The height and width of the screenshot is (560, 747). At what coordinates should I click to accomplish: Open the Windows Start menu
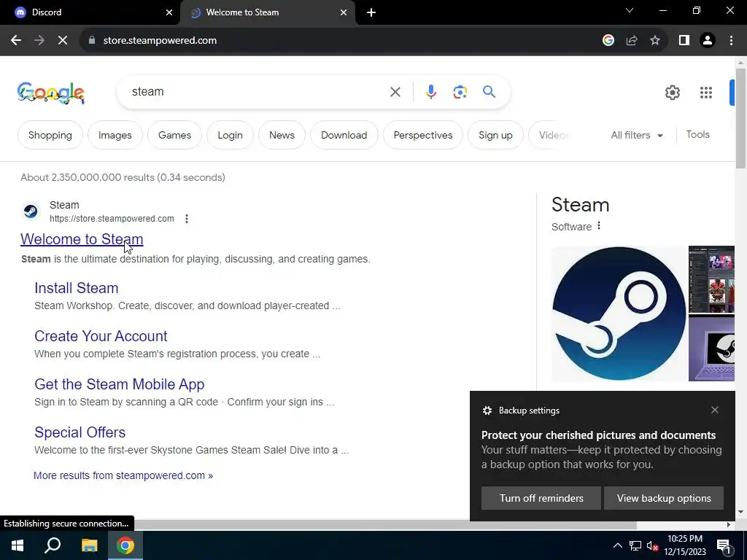pos(18,545)
